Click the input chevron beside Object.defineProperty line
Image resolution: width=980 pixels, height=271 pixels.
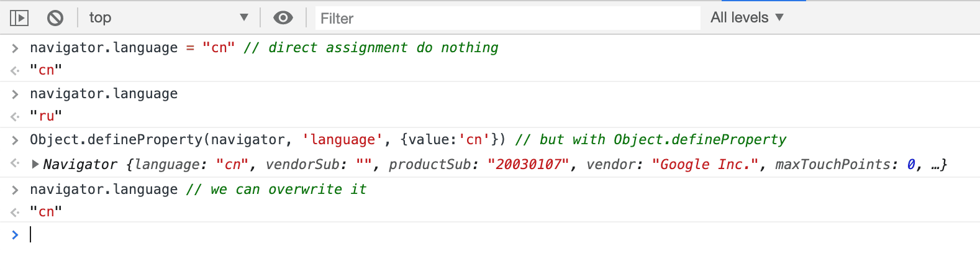coord(15,140)
